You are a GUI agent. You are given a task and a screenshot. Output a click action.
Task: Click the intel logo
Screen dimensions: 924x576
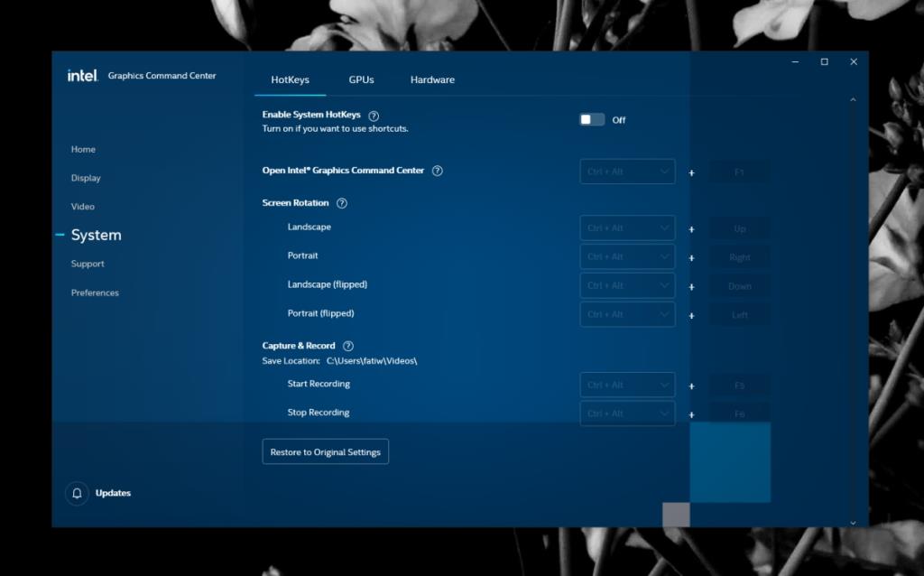coord(81,76)
